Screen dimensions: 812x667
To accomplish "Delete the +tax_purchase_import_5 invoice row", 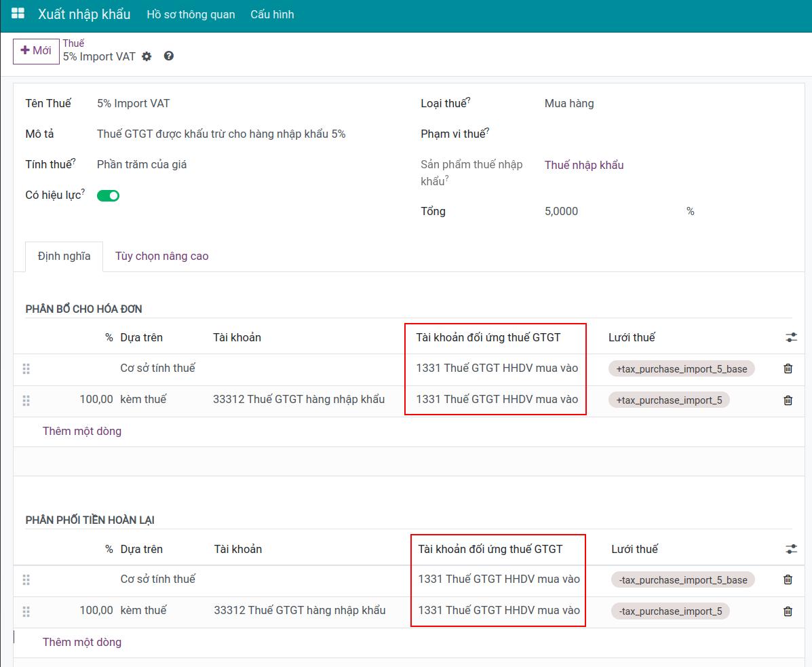I will (x=788, y=400).
